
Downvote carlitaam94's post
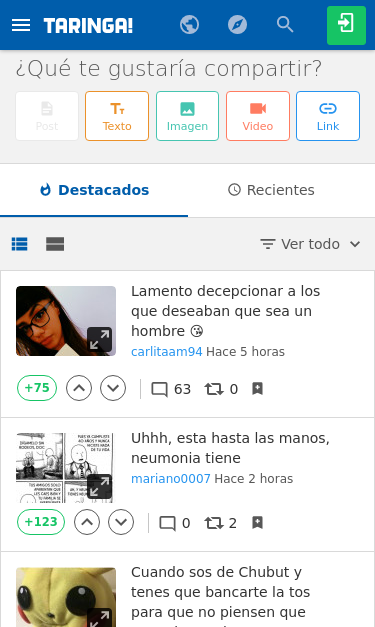113,388
